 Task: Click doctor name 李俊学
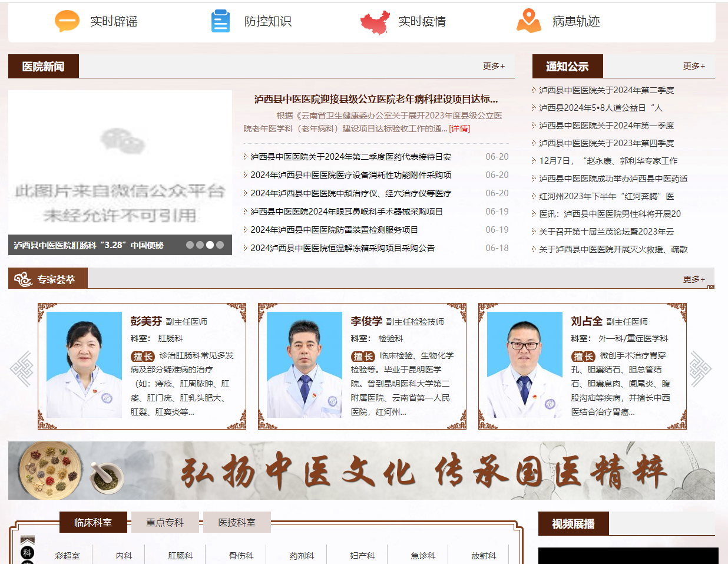tap(366, 321)
